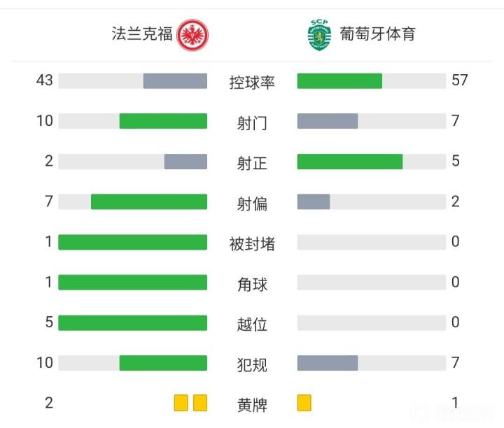This screenshot has height=428, width=504.
Task: Select the 射正 shots on target label
Action: pos(252,163)
